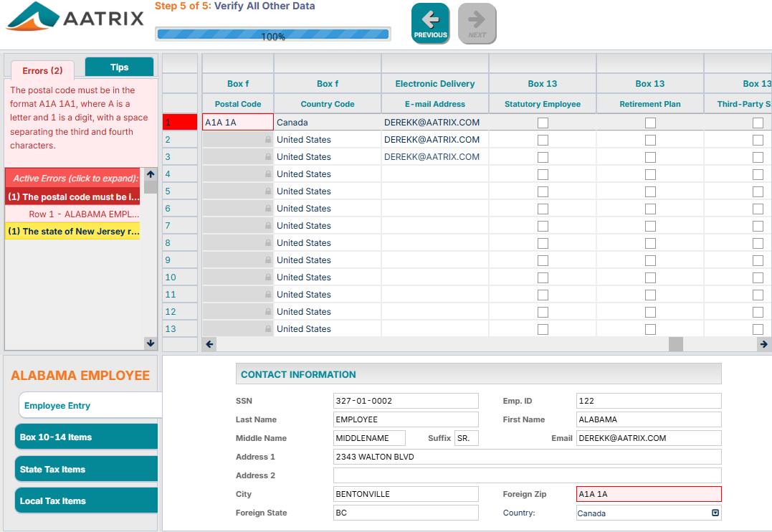
Task: Click Active Errors expand header
Action: tap(73, 178)
